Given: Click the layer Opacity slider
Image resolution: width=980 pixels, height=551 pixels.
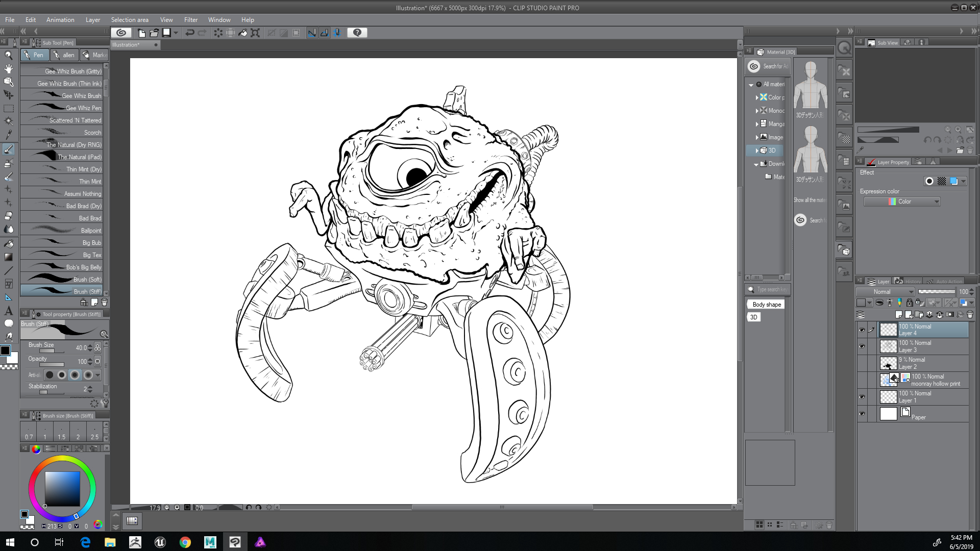Looking at the screenshot, I should 936,292.
